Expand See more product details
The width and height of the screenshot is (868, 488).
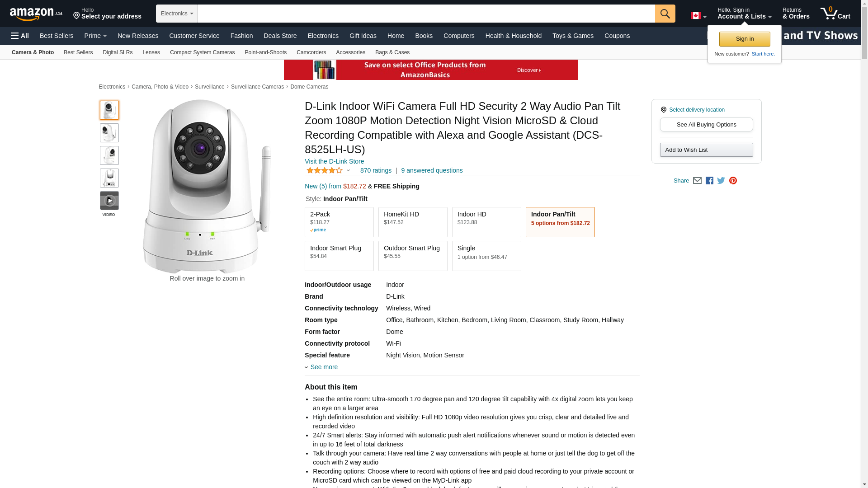coord(324,367)
